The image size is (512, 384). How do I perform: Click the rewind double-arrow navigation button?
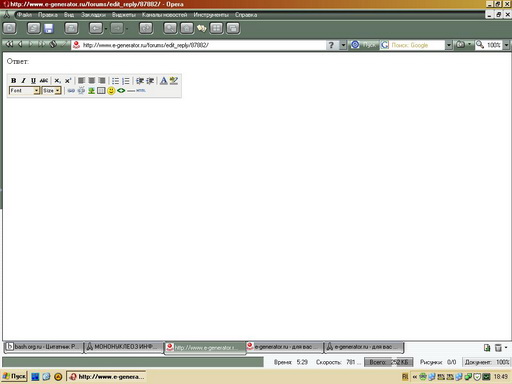click(9, 44)
